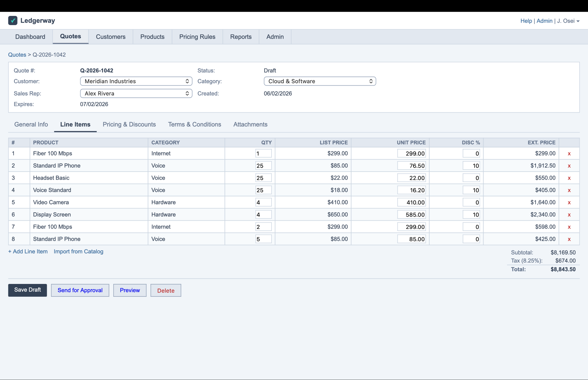Delete line 1 Fiber 100 Mbps row
The height and width of the screenshot is (380, 588).
pyautogui.click(x=569, y=154)
